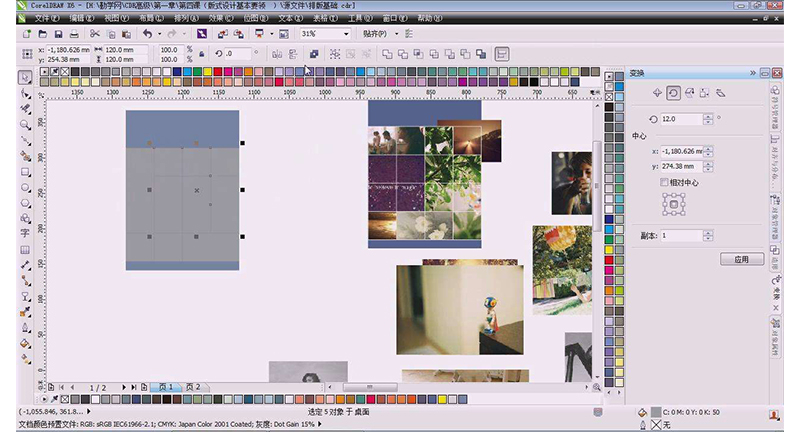Switch to the 页 2 page tab
This screenshot has height=440, width=800.
(x=192, y=387)
